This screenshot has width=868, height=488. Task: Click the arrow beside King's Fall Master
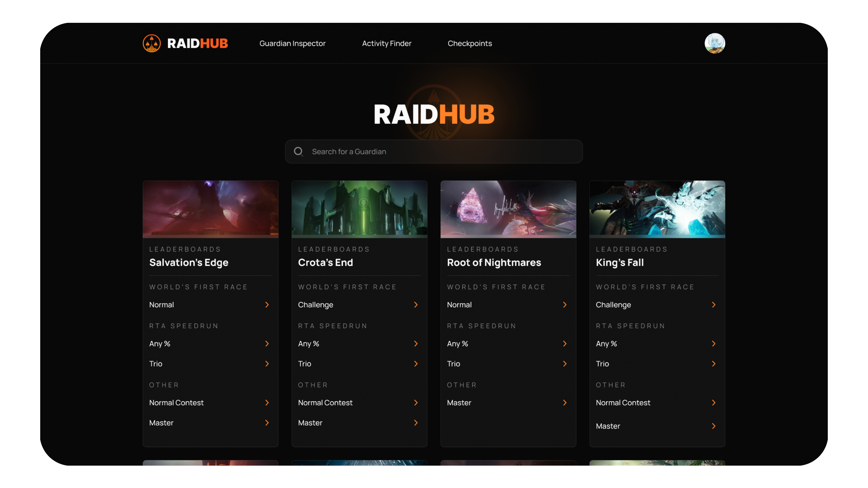(x=714, y=426)
